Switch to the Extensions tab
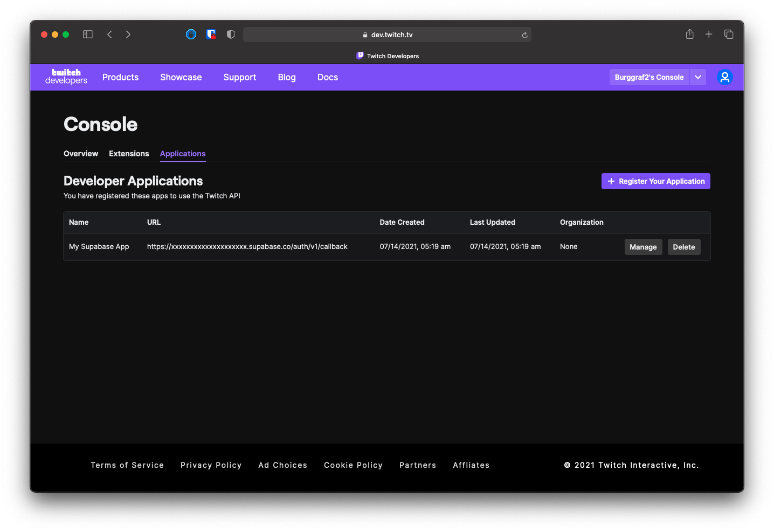Image resolution: width=774 pixels, height=532 pixels. point(129,154)
